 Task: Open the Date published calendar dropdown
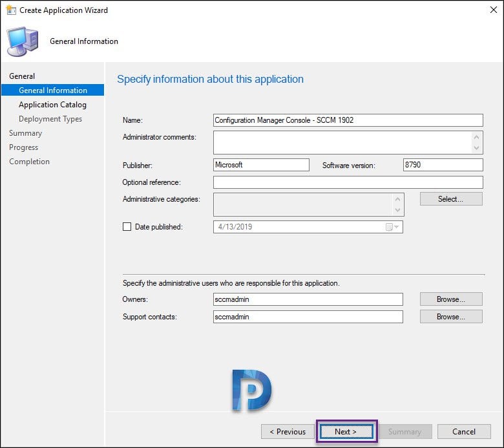coord(392,227)
